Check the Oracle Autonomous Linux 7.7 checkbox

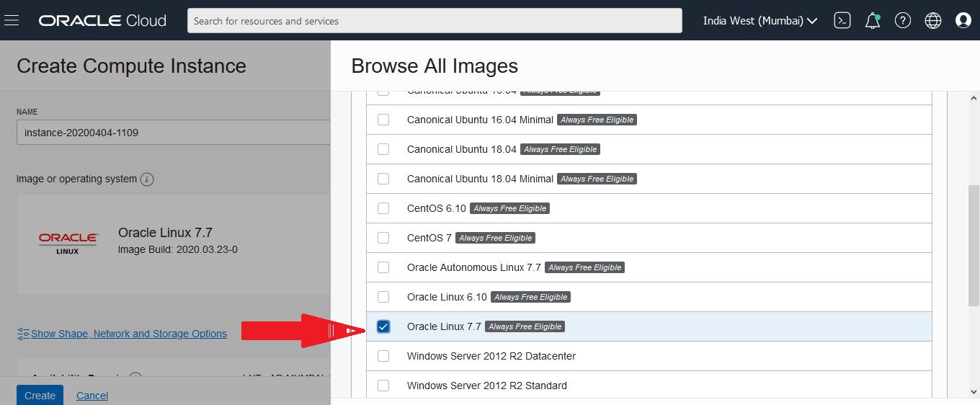pyautogui.click(x=383, y=267)
